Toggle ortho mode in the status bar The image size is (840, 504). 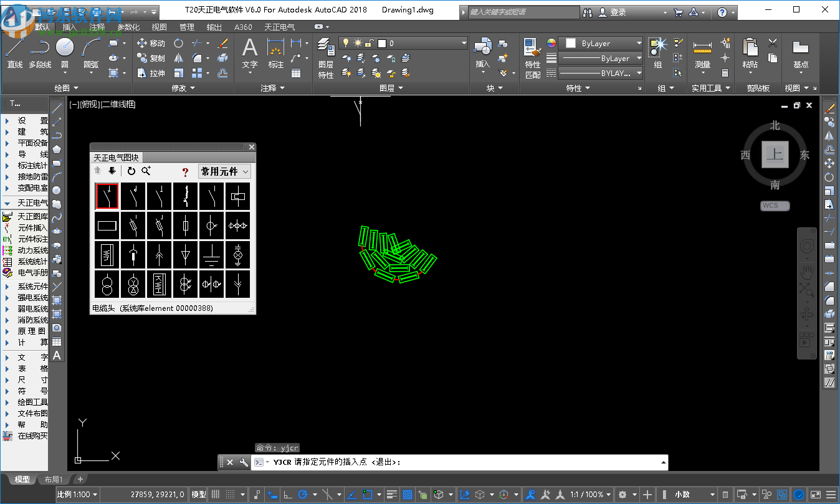[289, 495]
